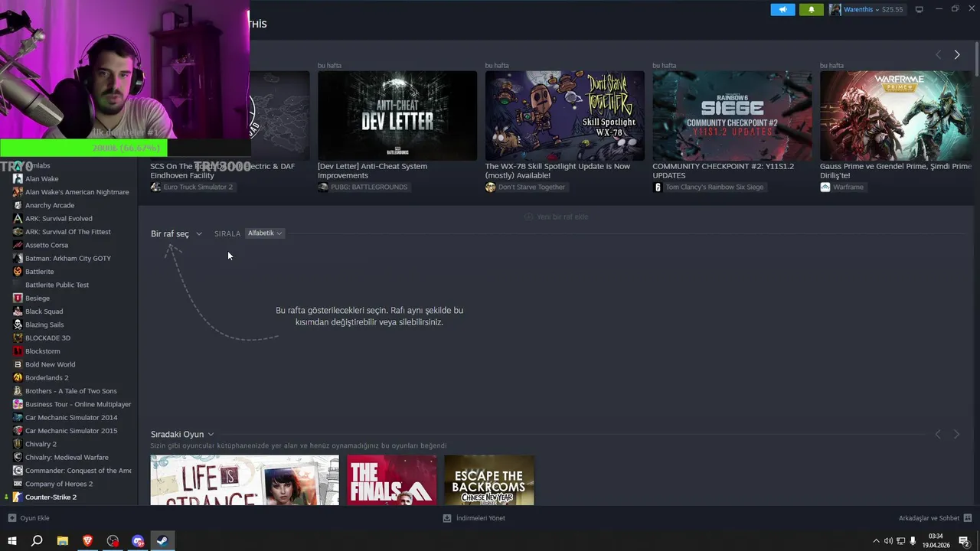This screenshot has width=980, height=551.
Task: Click Oyun Ekle label
Action: tap(34, 518)
